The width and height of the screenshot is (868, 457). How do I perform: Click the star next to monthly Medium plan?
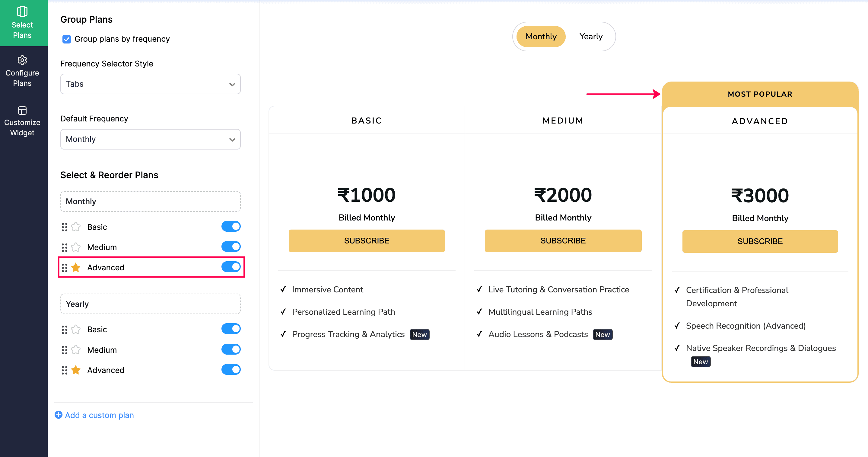click(75, 247)
